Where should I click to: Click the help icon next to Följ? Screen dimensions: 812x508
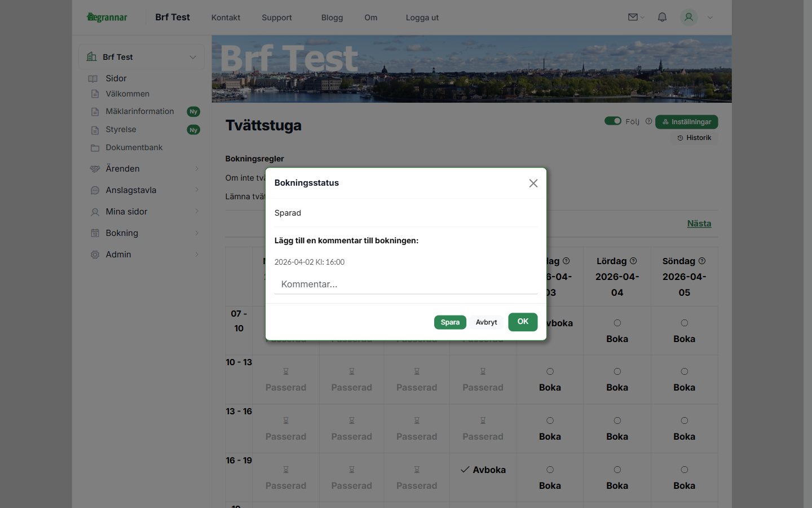(x=648, y=121)
